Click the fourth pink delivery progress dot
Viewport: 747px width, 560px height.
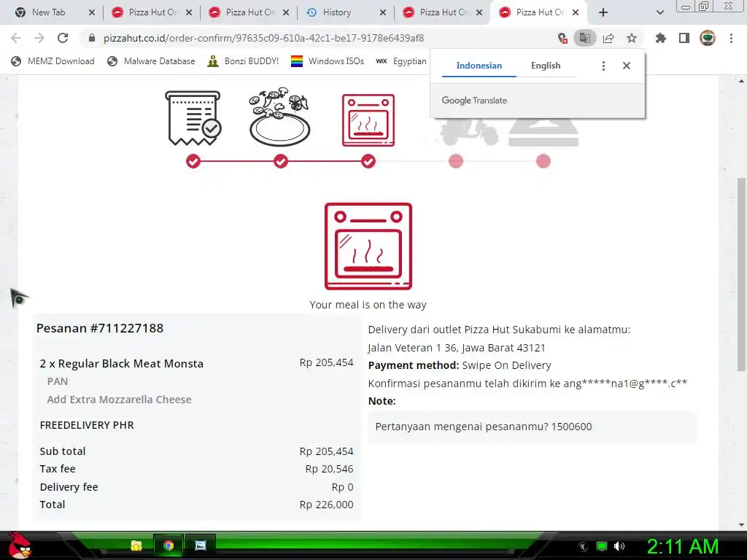click(456, 161)
